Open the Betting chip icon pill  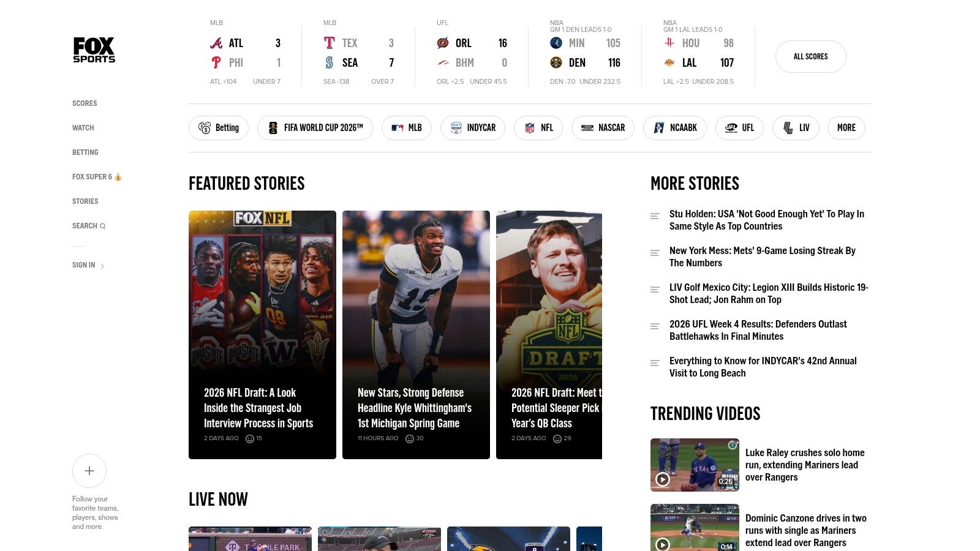(219, 128)
